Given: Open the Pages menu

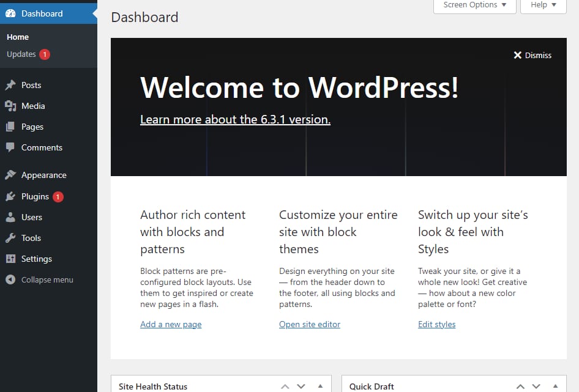Looking at the screenshot, I should pyautogui.click(x=48, y=127).
